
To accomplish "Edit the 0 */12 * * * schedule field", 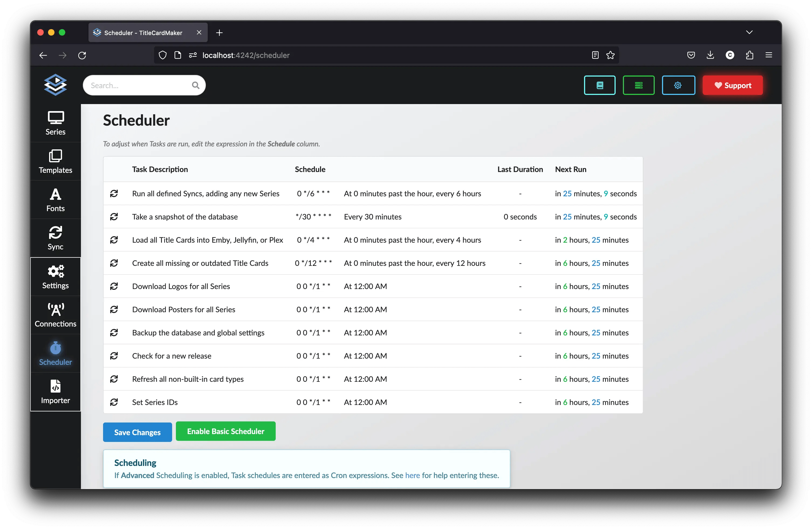I will (x=313, y=263).
